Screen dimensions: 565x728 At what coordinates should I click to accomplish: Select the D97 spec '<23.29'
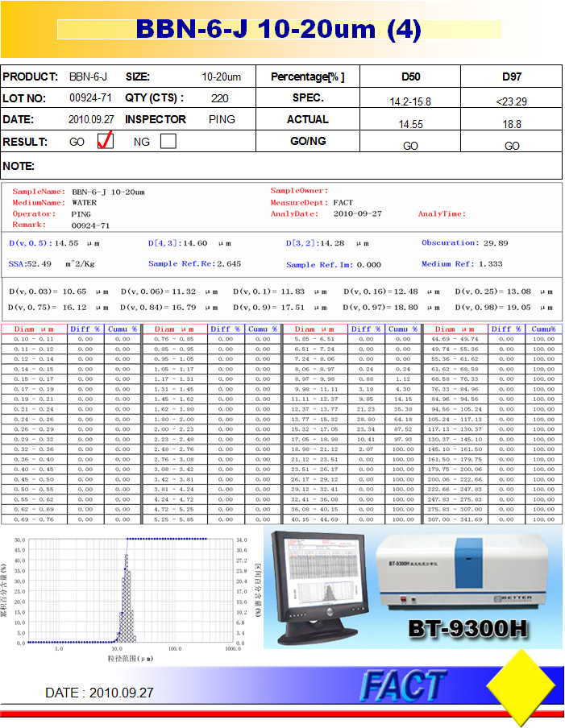(x=512, y=101)
